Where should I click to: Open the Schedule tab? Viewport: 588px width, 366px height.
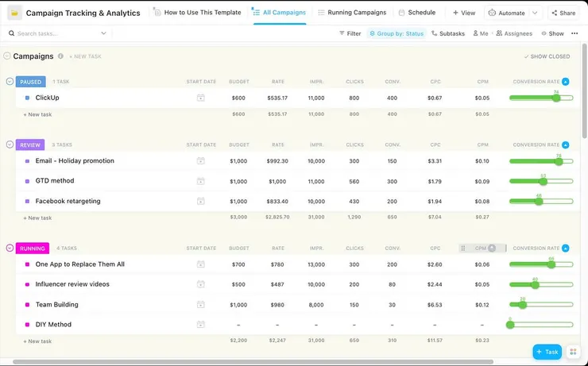pyautogui.click(x=417, y=13)
